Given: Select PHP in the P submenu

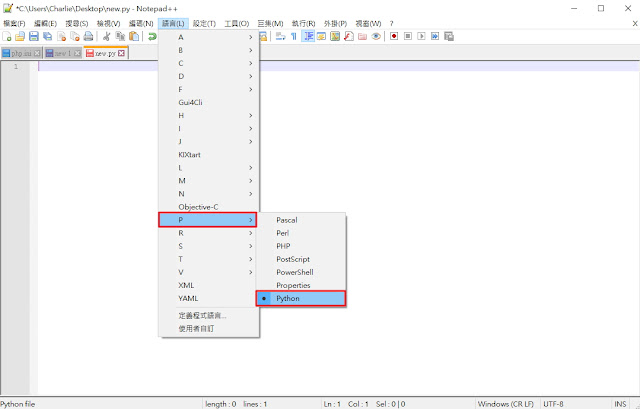Looking at the screenshot, I should tap(301, 246).
